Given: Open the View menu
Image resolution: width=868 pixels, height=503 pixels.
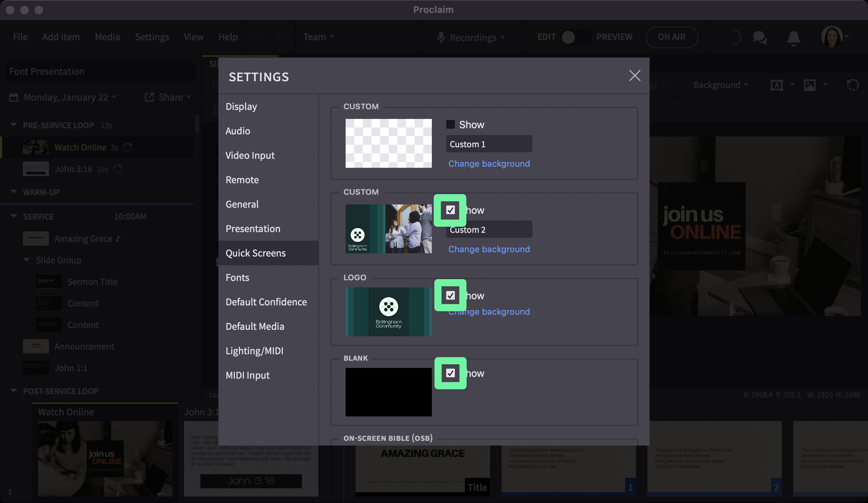Looking at the screenshot, I should point(193,37).
